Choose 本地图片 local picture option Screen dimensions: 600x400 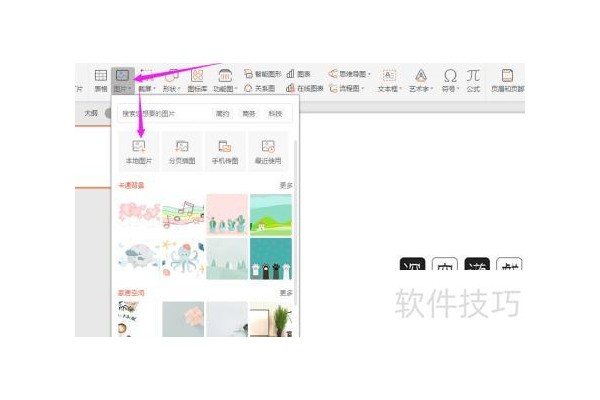[x=139, y=152]
